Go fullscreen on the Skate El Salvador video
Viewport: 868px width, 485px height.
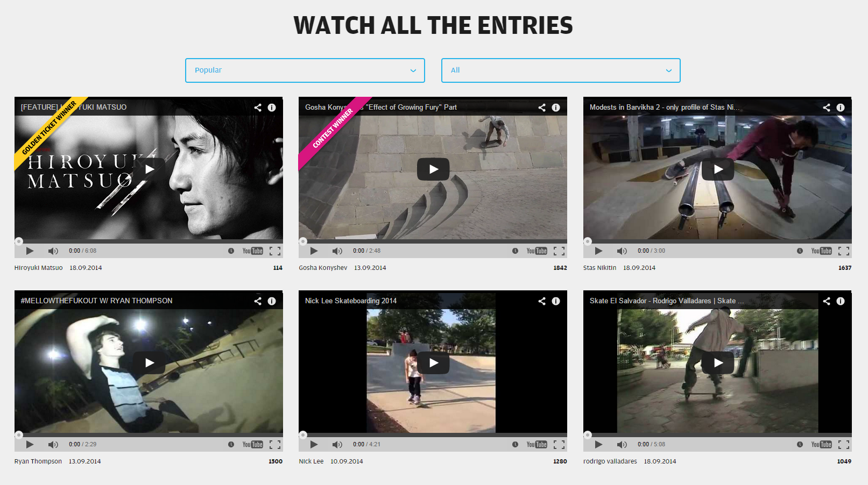click(844, 445)
